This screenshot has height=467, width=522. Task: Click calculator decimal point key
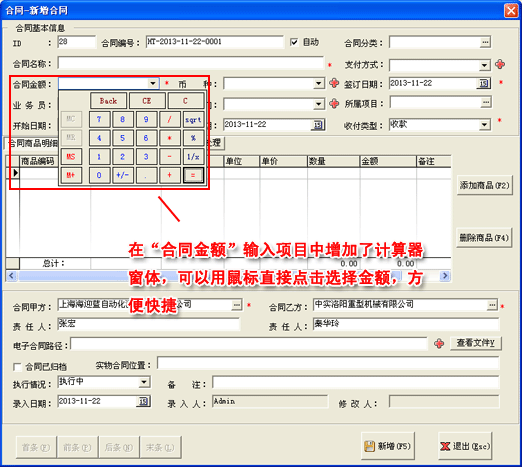146,175
